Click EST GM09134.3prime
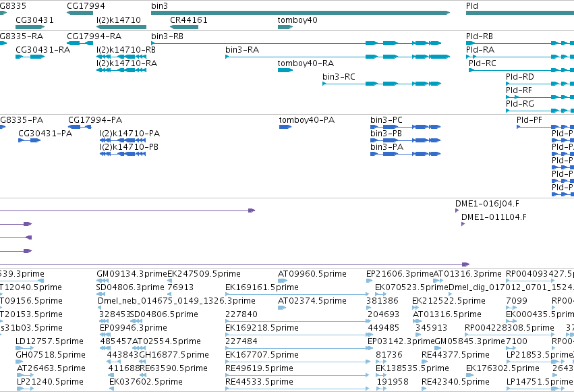 (103, 281)
